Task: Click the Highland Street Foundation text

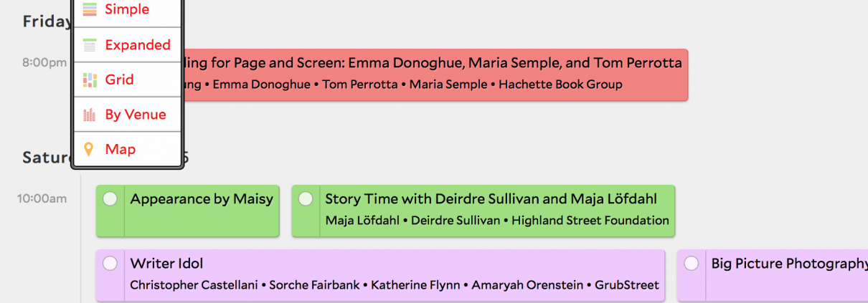Action: pos(590,221)
